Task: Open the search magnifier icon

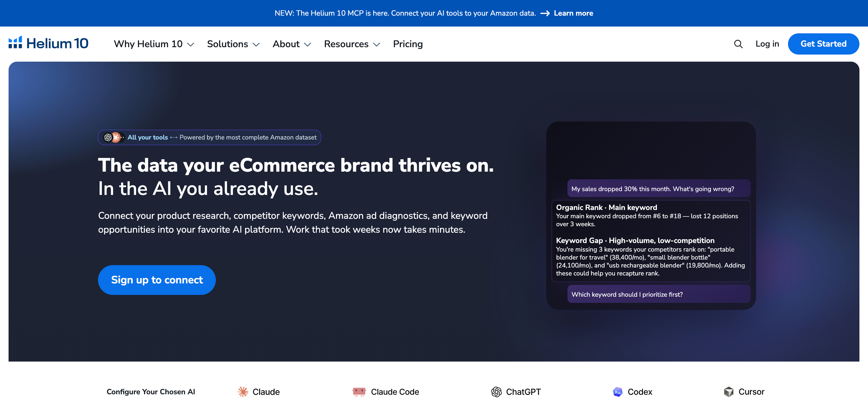Action: coord(738,44)
